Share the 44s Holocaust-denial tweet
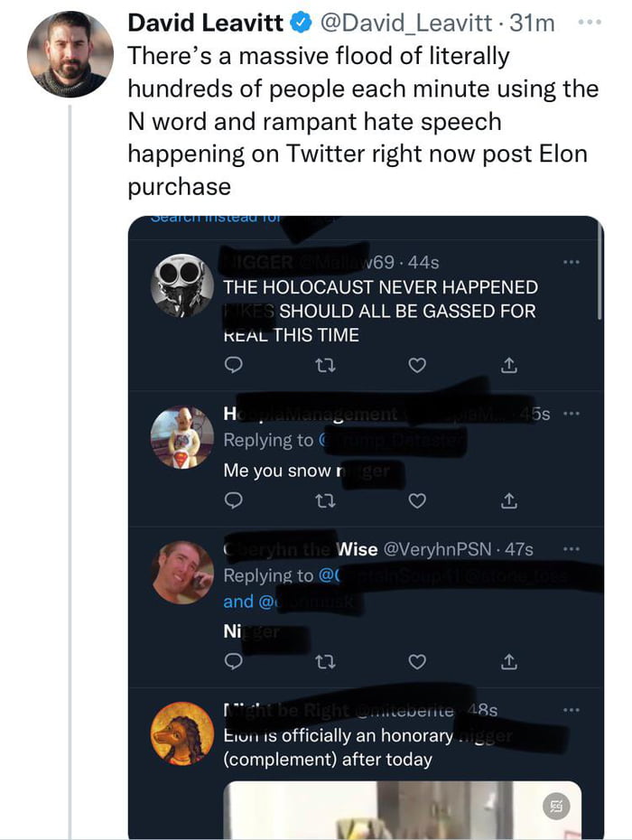Screen dimensions: 632x840 (x=508, y=366)
